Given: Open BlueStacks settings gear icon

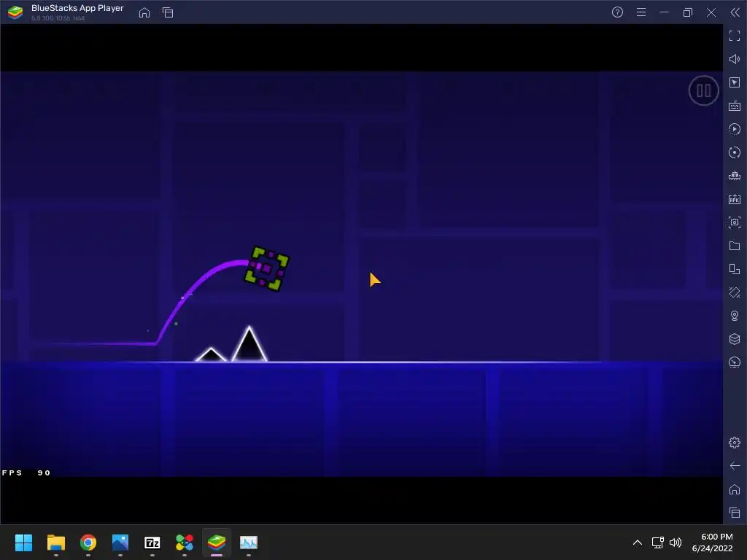Looking at the screenshot, I should [735, 443].
